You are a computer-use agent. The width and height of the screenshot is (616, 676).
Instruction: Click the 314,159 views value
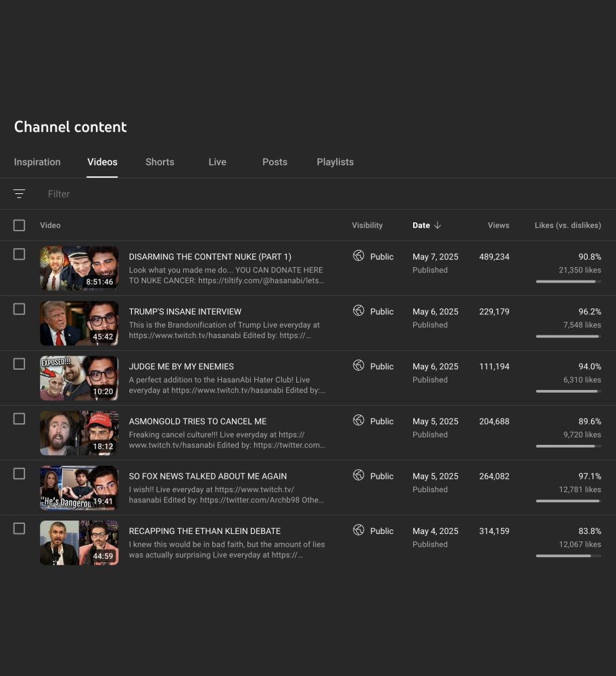tap(494, 531)
